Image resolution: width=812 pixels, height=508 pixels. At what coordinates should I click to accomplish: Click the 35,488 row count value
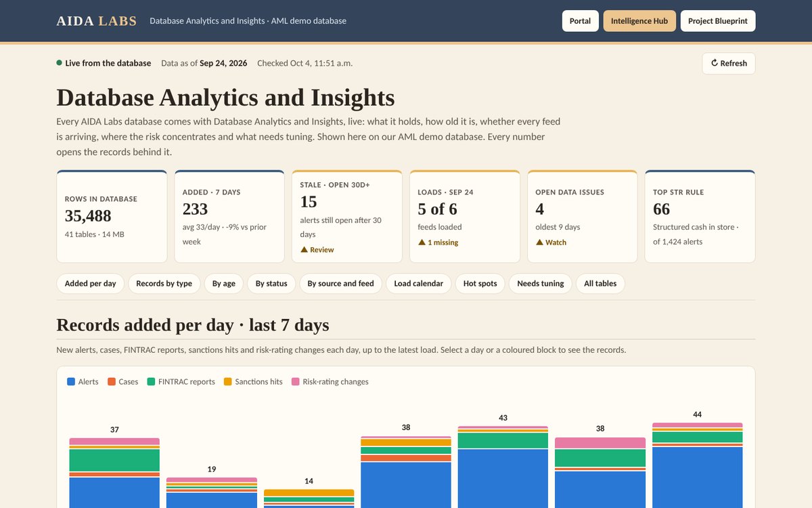[x=88, y=216]
